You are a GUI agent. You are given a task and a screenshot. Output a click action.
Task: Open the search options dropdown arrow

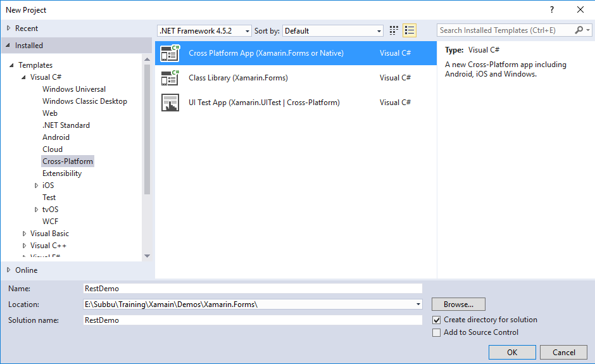(588, 30)
